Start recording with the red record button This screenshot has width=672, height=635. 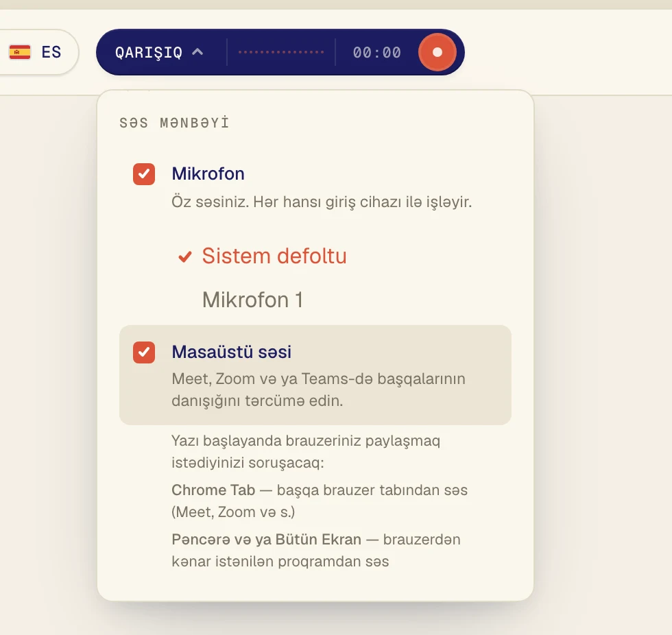click(x=437, y=52)
